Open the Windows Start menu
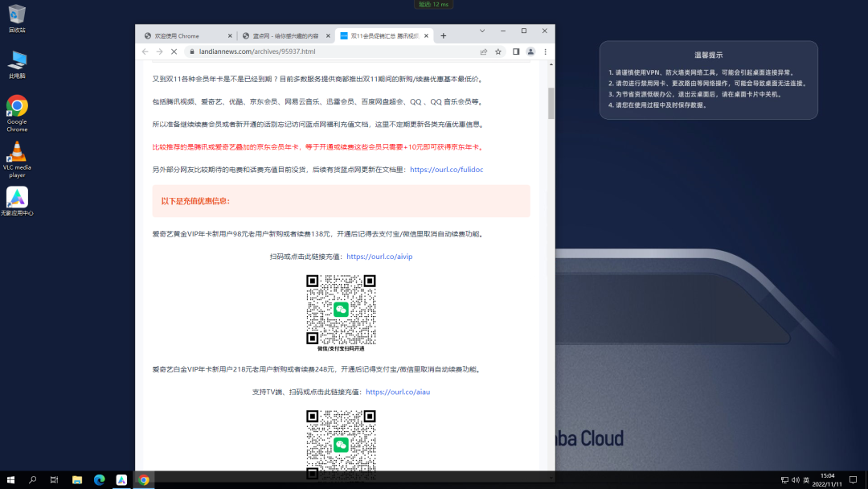 [x=10, y=480]
